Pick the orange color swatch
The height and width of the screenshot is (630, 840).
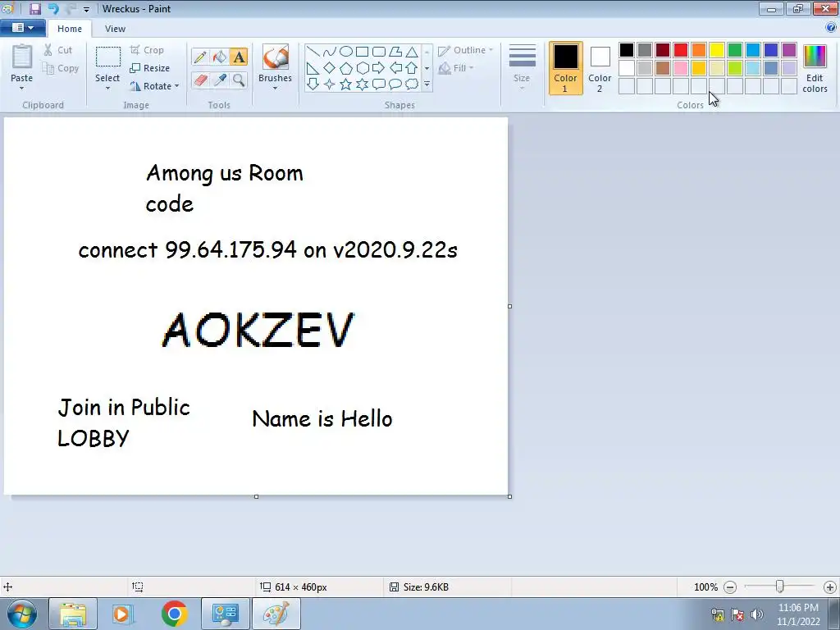tap(699, 50)
